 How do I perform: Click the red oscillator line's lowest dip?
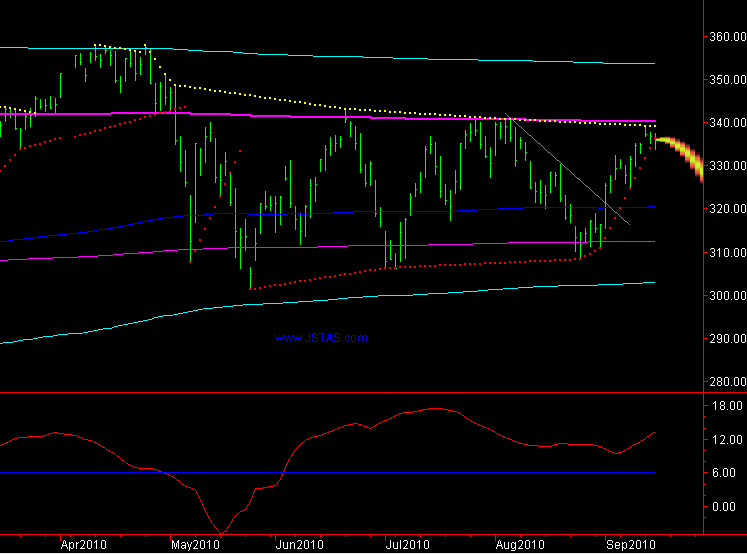222,530
